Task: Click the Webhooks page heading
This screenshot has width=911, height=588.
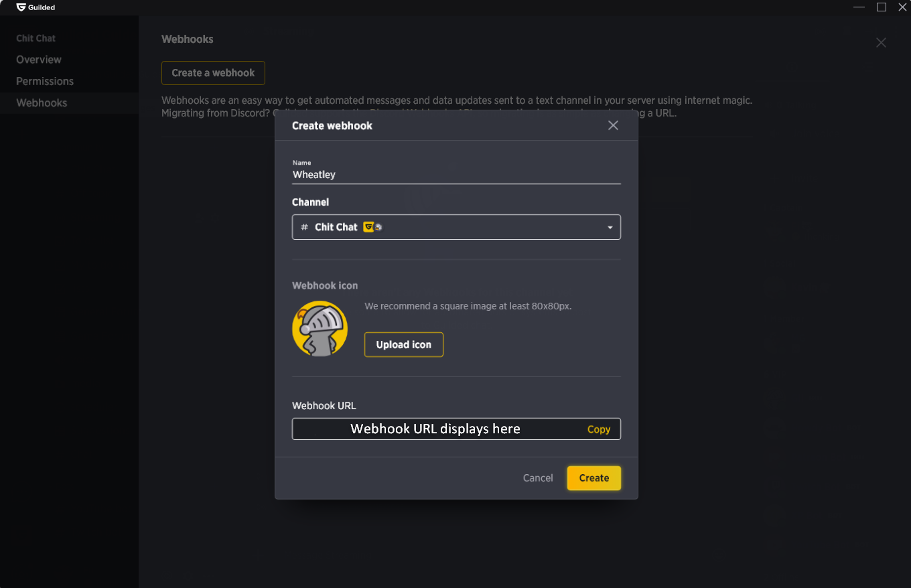Action: pyautogui.click(x=188, y=39)
